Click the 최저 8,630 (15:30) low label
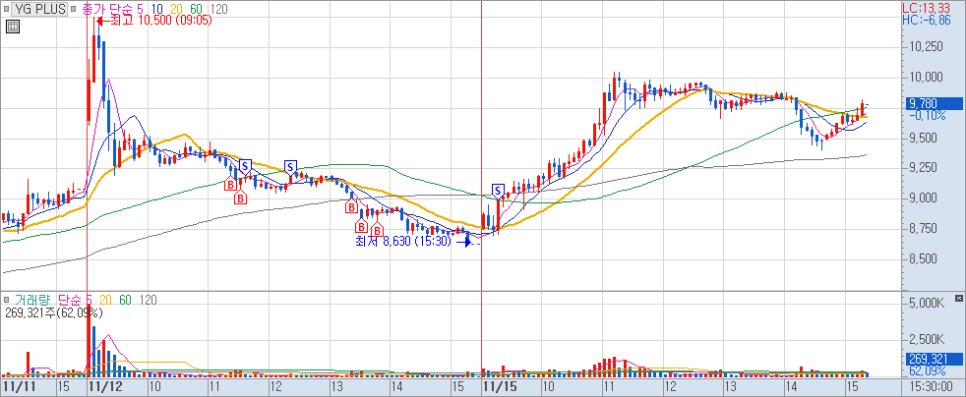Screen dimensions: 966x397 point(403,242)
